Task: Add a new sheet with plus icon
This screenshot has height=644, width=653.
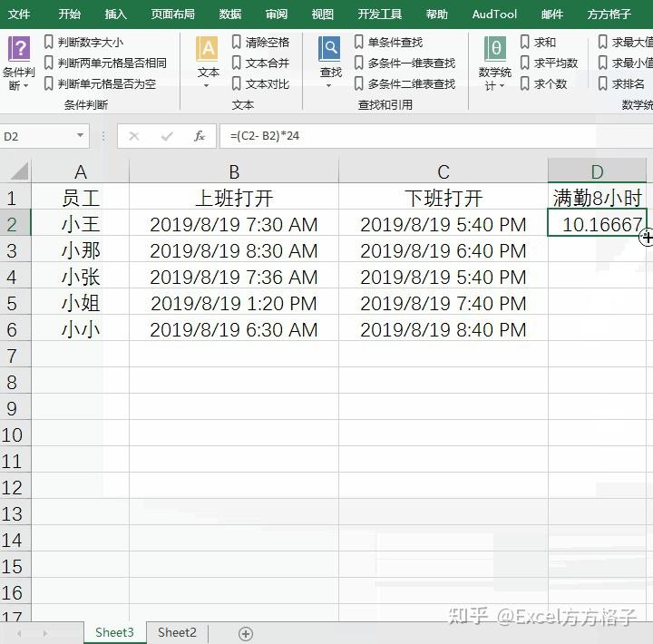Action: 246,634
